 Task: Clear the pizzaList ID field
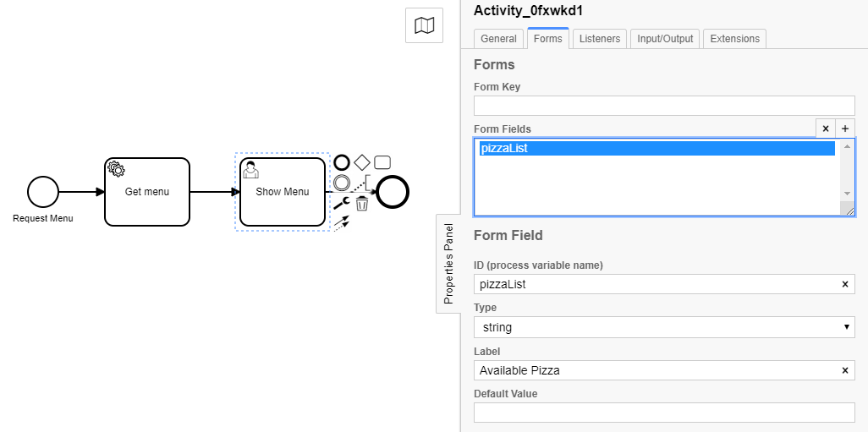844,284
